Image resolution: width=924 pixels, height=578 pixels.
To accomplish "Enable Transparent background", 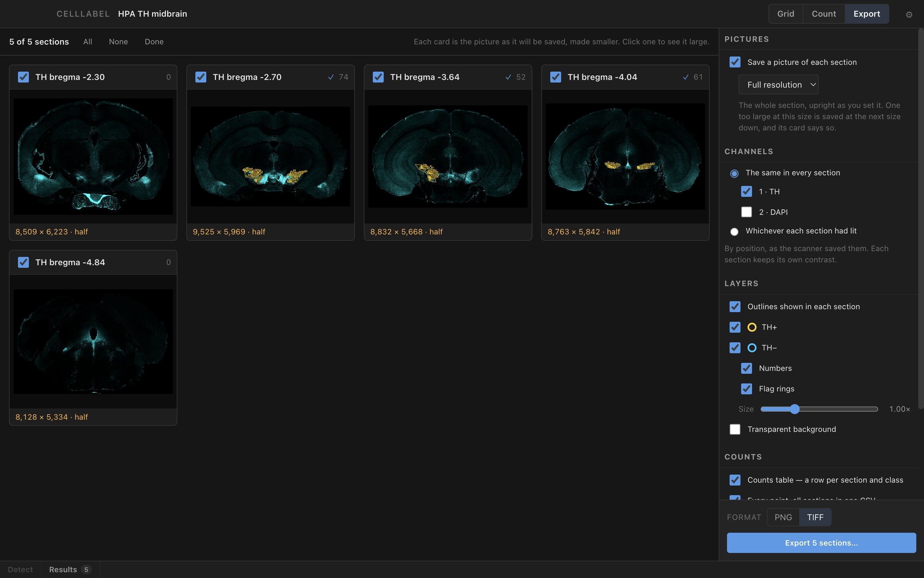I will point(735,429).
